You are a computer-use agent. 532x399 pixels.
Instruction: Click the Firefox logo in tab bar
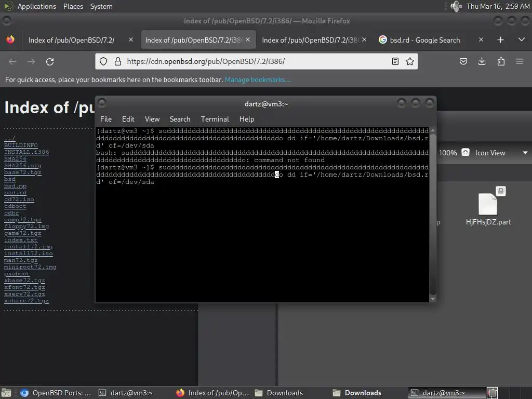(x=10, y=39)
